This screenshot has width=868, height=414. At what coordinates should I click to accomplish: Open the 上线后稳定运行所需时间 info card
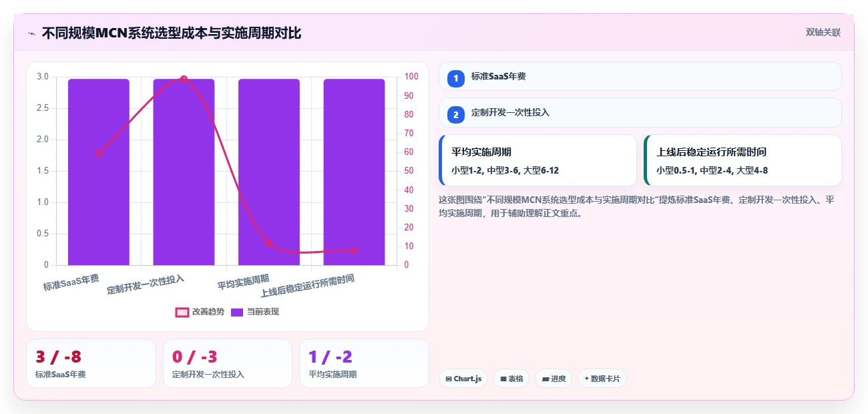(x=742, y=160)
